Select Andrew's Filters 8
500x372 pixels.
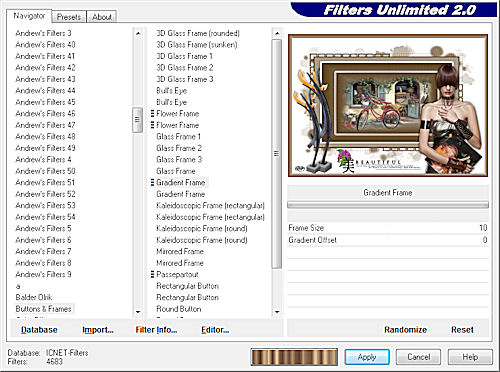43,263
